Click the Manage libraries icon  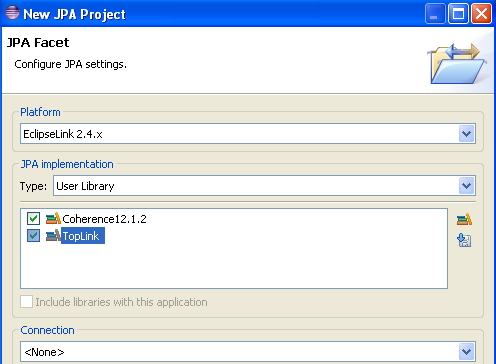coord(464,219)
